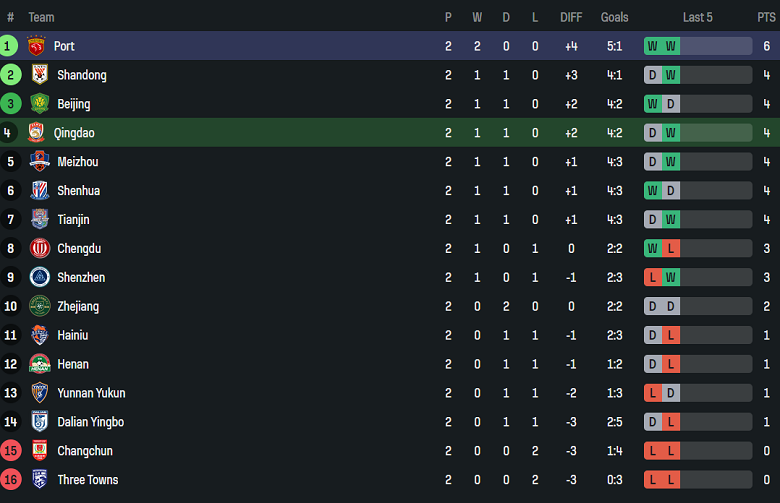The height and width of the screenshot is (503, 780).
Task: Click Changchun's first L form badge
Action: point(653,451)
